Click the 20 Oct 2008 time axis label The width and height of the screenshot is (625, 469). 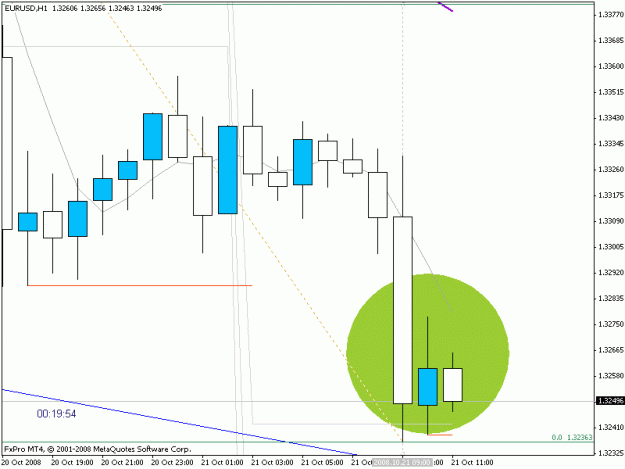coord(21,463)
